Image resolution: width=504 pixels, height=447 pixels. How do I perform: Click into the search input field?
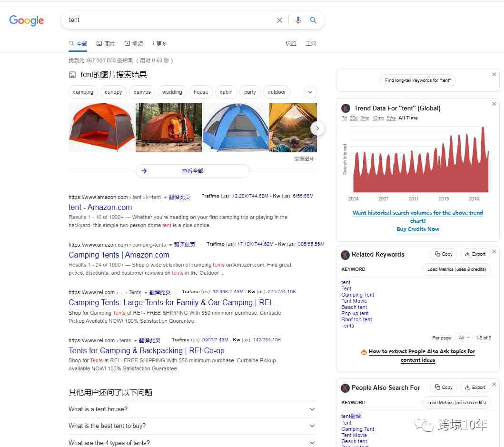point(170,20)
